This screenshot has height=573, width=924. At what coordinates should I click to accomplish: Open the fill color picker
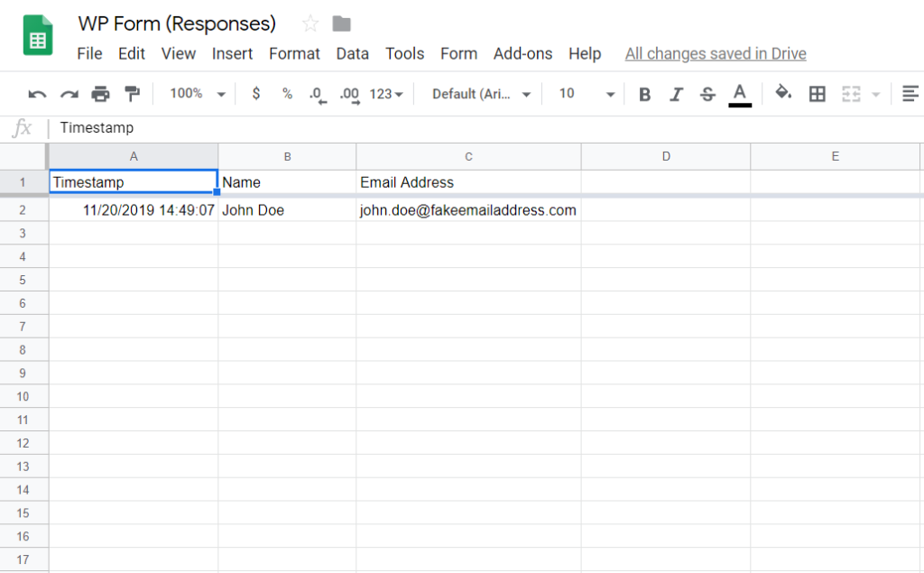click(783, 93)
